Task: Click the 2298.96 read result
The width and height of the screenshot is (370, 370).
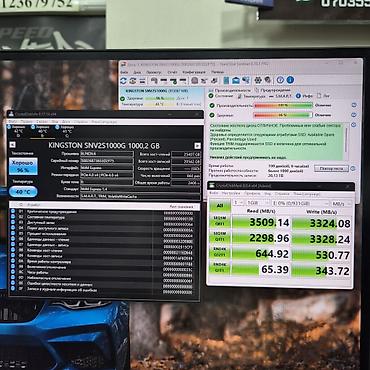Action: 262,238
